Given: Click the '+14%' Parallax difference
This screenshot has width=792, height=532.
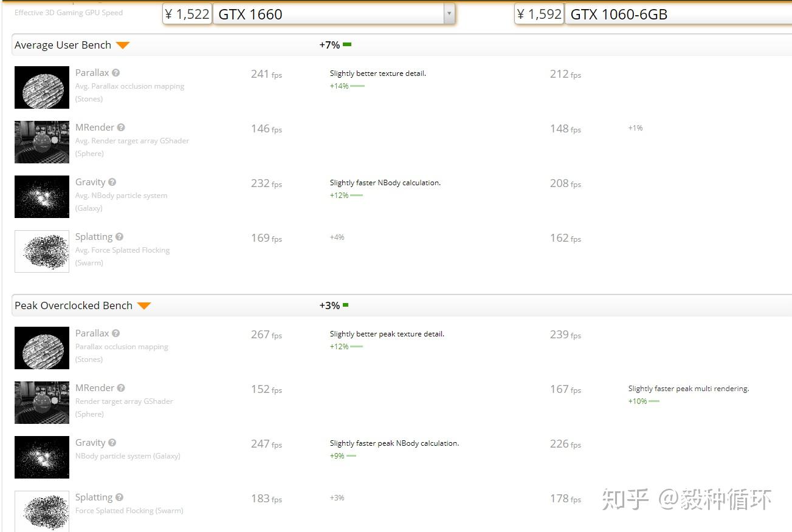Looking at the screenshot, I should [x=339, y=86].
